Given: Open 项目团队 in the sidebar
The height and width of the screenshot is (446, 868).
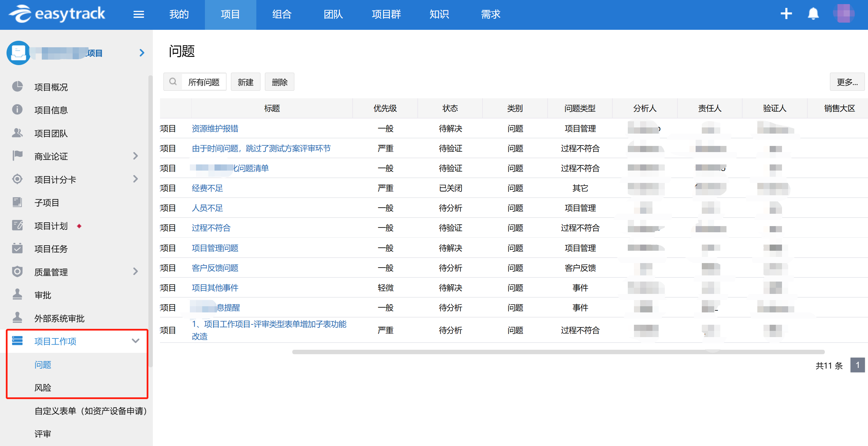Looking at the screenshot, I should point(51,133).
